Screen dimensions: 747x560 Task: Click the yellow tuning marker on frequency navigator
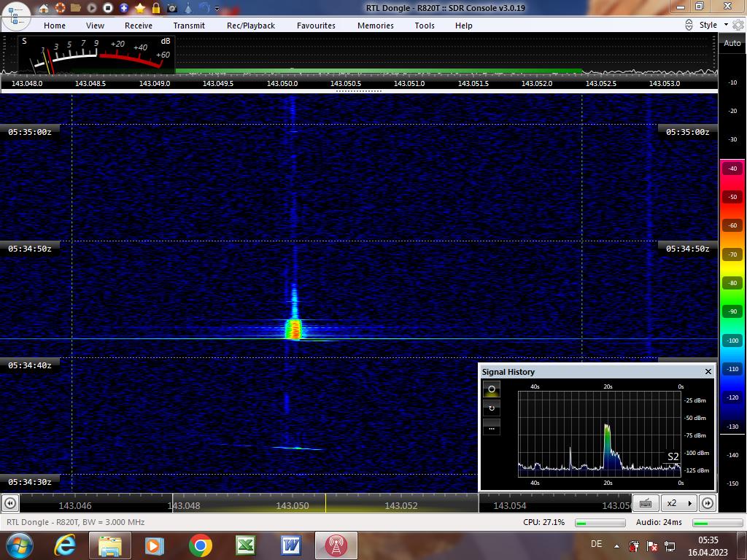pos(325,503)
